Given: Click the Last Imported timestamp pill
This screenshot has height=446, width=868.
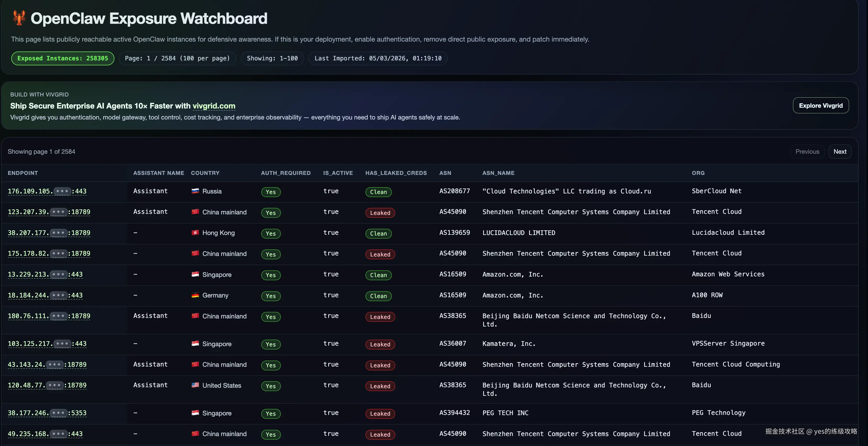Looking at the screenshot, I should click(x=378, y=58).
